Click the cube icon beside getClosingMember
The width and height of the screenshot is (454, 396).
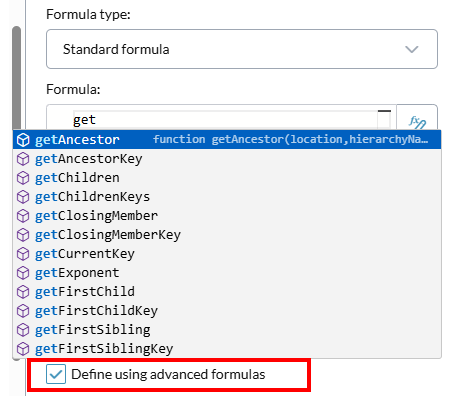coord(23,216)
